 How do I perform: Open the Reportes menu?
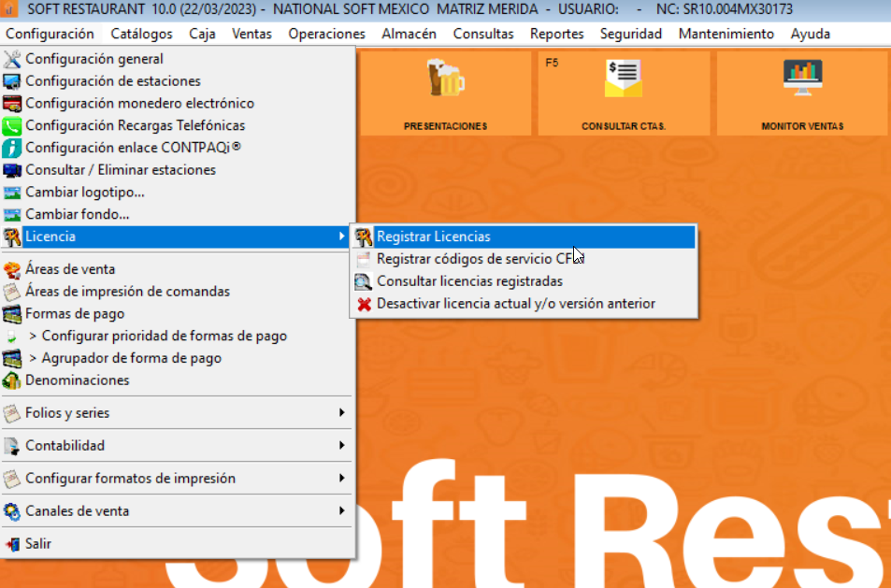(x=557, y=34)
